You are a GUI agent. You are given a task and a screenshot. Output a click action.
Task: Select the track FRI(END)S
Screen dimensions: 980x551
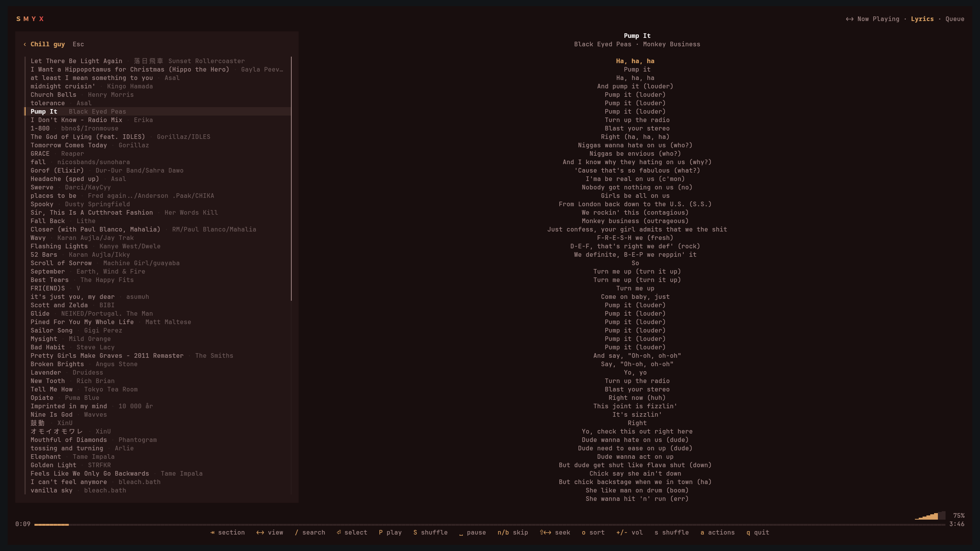pyautogui.click(x=158, y=289)
